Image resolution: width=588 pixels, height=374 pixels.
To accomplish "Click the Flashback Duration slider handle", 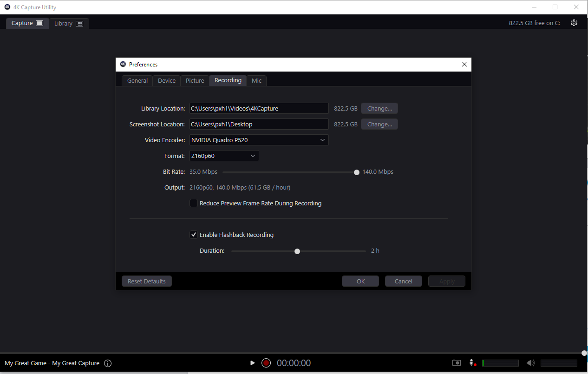I will tap(297, 251).
